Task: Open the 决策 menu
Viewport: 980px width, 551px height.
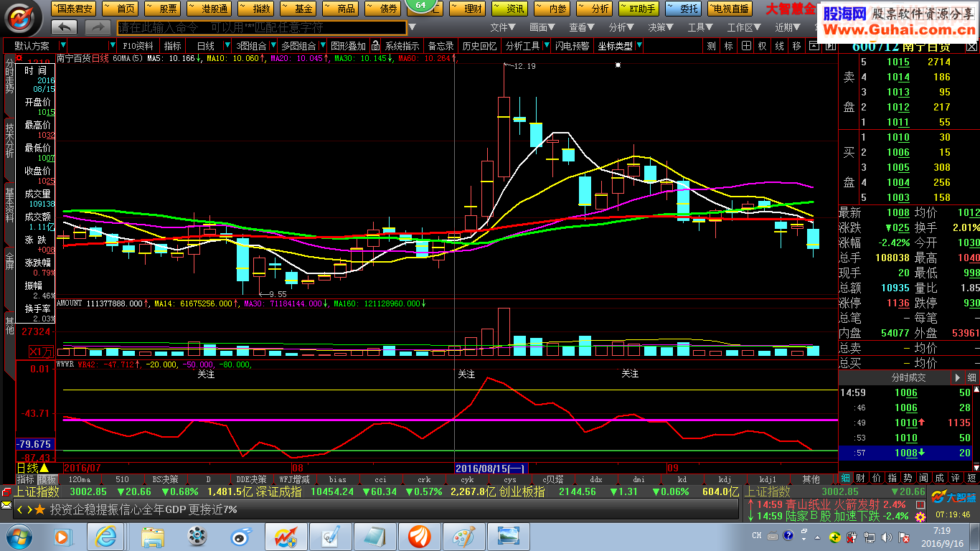Action: pos(661,27)
